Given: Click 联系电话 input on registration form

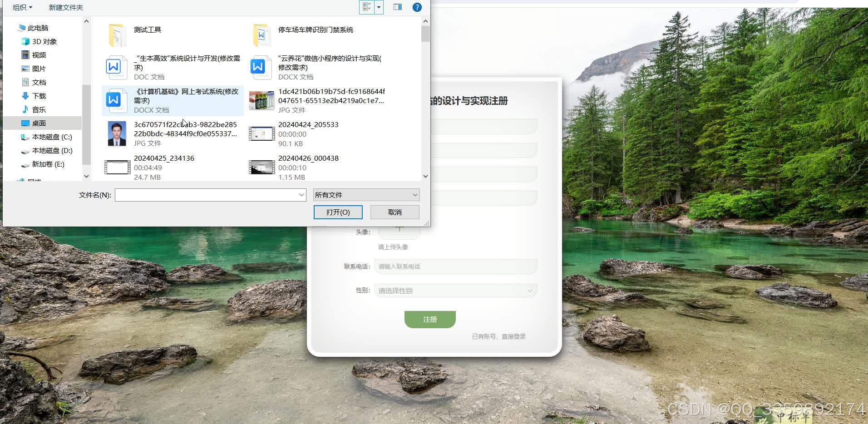Looking at the screenshot, I should [x=456, y=266].
